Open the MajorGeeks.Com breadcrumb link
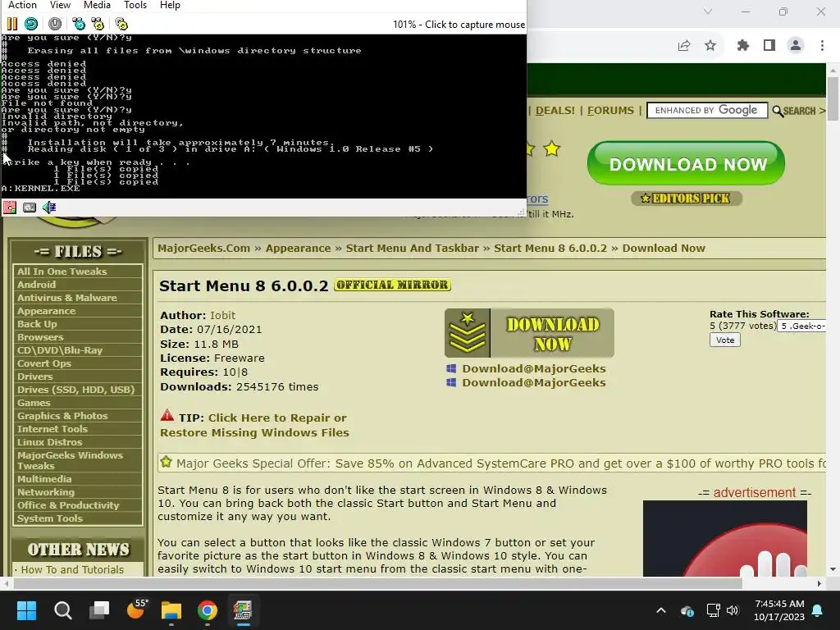Screen dimensions: 840x630 [x=203, y=248]
